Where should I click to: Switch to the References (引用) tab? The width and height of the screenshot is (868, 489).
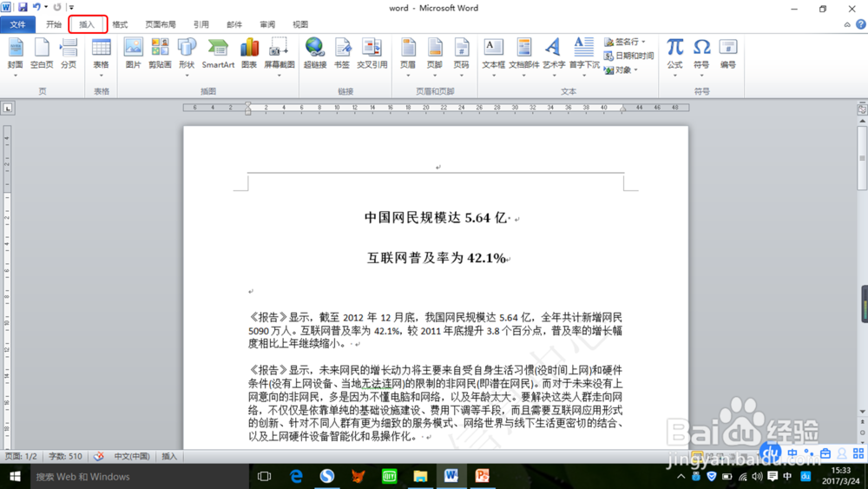pyautogui.click(x=201, y=24)
